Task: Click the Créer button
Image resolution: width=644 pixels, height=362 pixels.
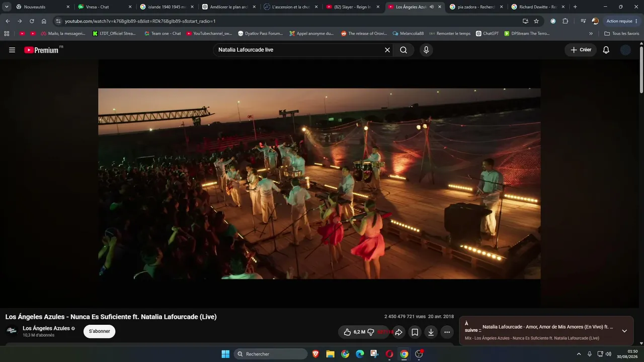Action: click(x=581, y=50)
